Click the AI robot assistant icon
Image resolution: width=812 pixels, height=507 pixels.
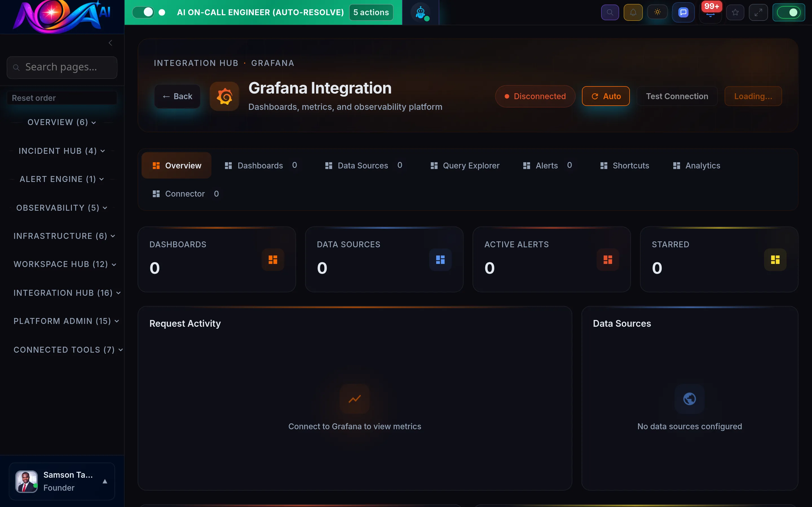(x=421, y=12)
